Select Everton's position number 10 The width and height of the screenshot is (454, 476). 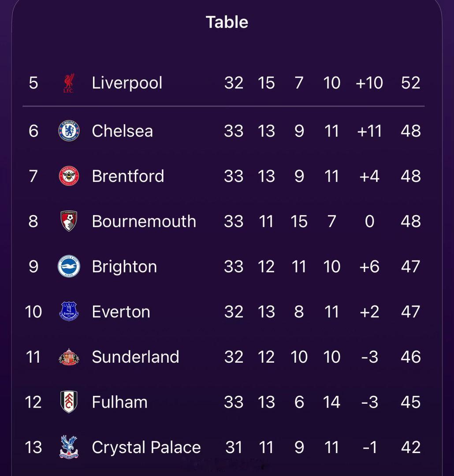tap(33, 312)
